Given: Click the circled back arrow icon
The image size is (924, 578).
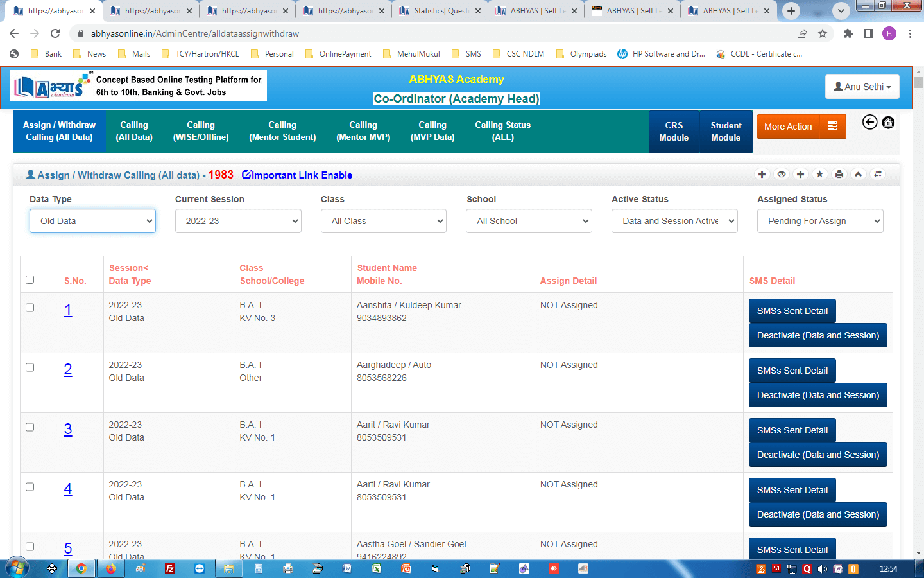Looking at the screenshot, I should (x=869, y=122).
